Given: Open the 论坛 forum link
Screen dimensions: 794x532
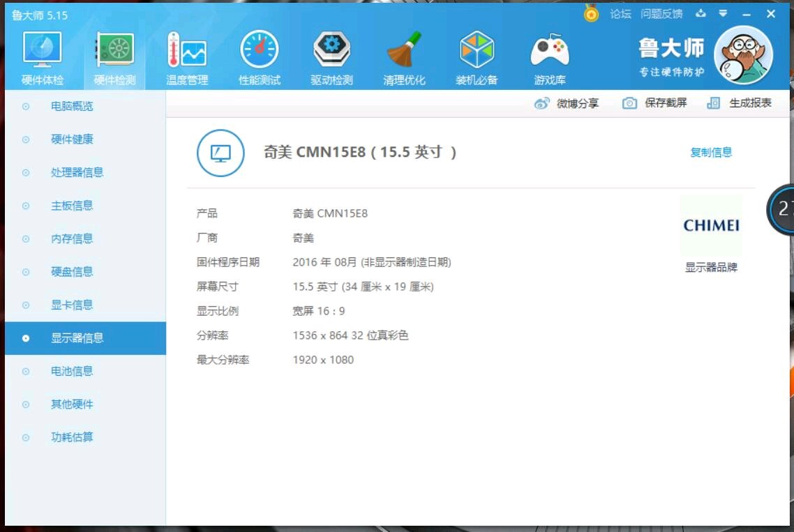Looking at the screenshot, I should 620,14.
